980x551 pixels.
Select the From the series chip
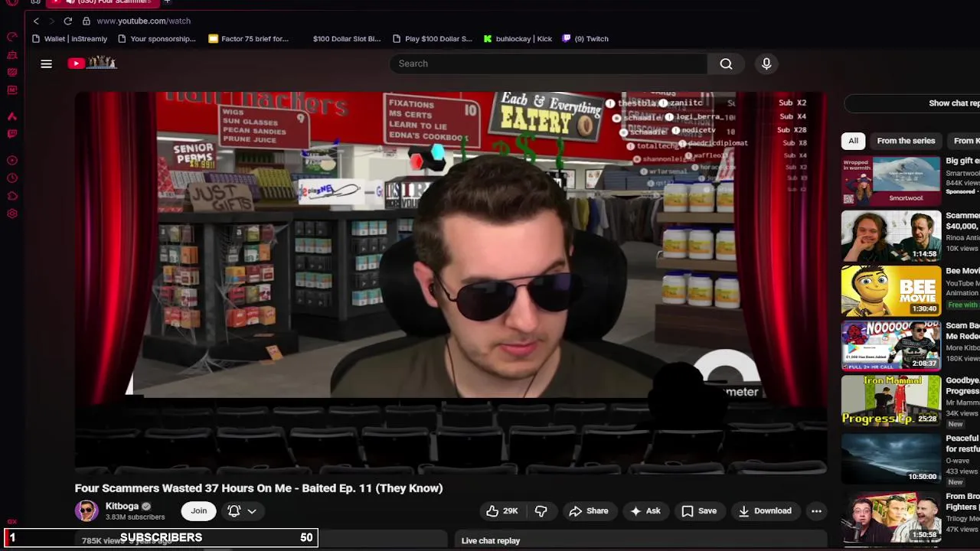906,141
